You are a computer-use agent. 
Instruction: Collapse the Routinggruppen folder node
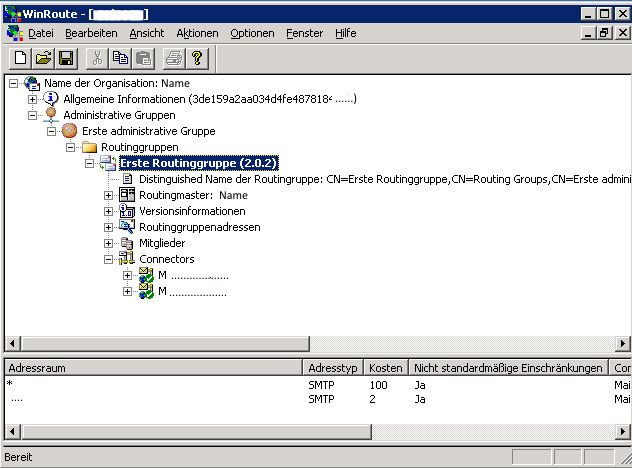71,147
